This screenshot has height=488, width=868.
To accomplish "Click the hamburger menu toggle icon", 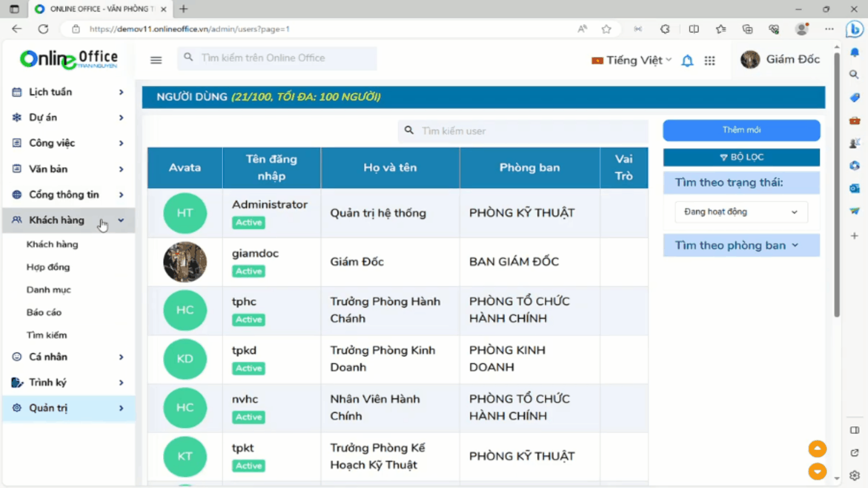I will point(156,60).
